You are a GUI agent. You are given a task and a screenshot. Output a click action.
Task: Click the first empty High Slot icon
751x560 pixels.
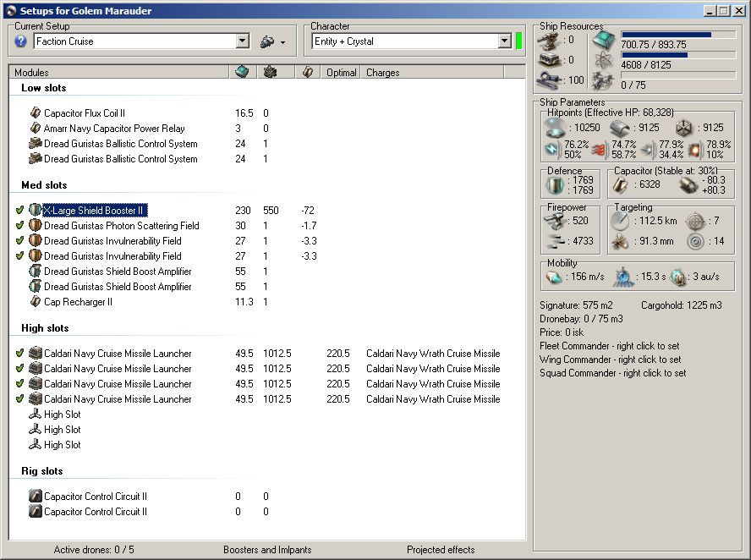pyautogui.click(x=35, y=414)
